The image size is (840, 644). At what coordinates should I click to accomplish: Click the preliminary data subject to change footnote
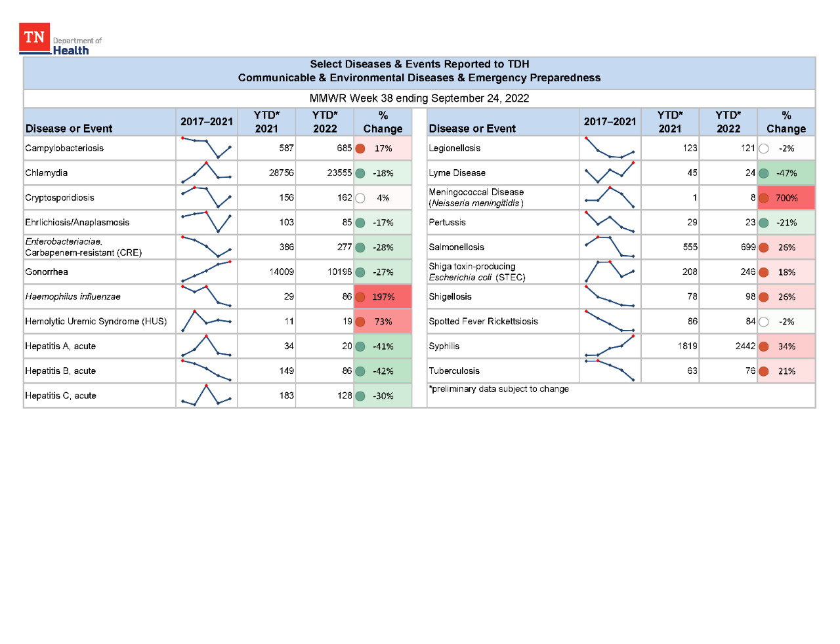(499, 389)
